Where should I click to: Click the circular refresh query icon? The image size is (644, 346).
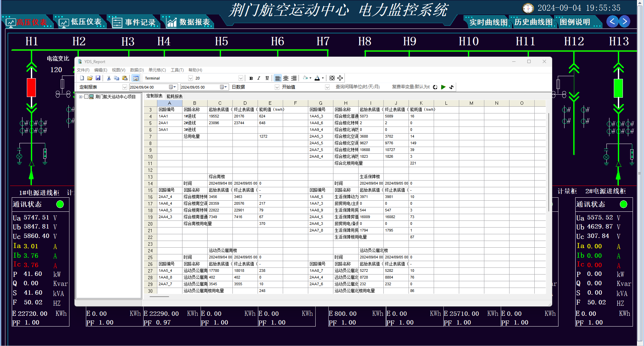[x=435, y=87]
